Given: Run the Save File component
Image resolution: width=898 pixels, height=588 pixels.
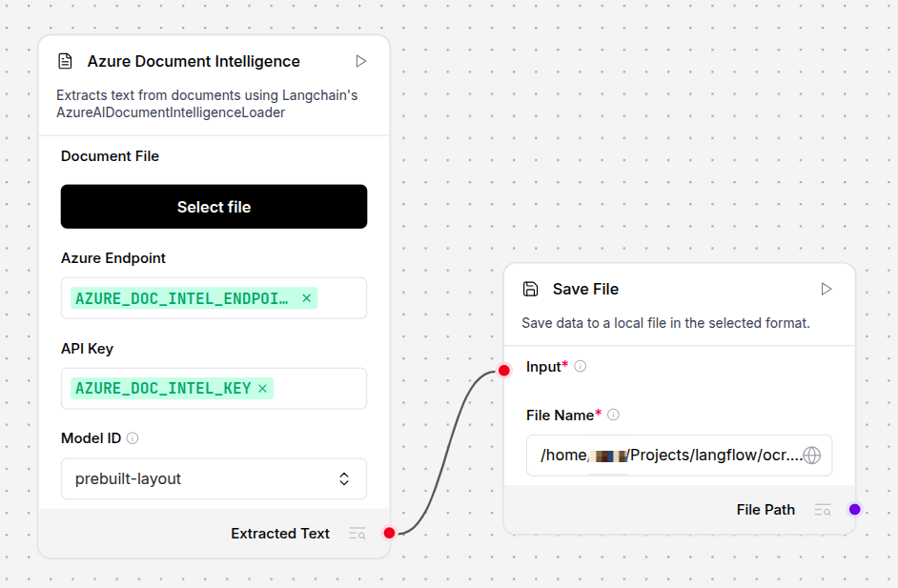Looking at the screenshot, I should click(x=827, y=289).
